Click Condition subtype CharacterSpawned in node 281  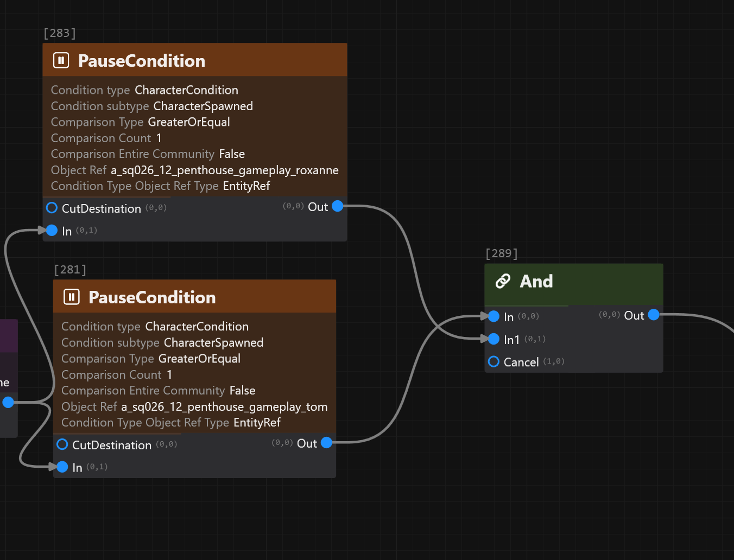(213, 343)
